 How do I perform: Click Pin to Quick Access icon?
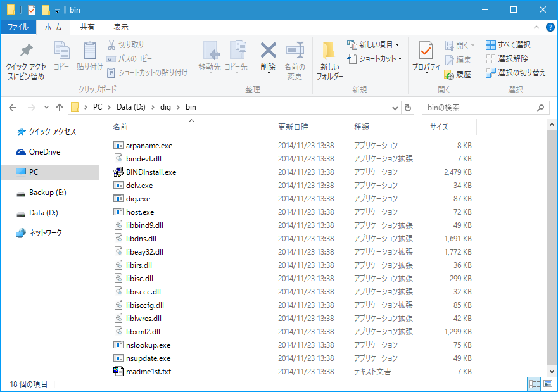point(26,51)
